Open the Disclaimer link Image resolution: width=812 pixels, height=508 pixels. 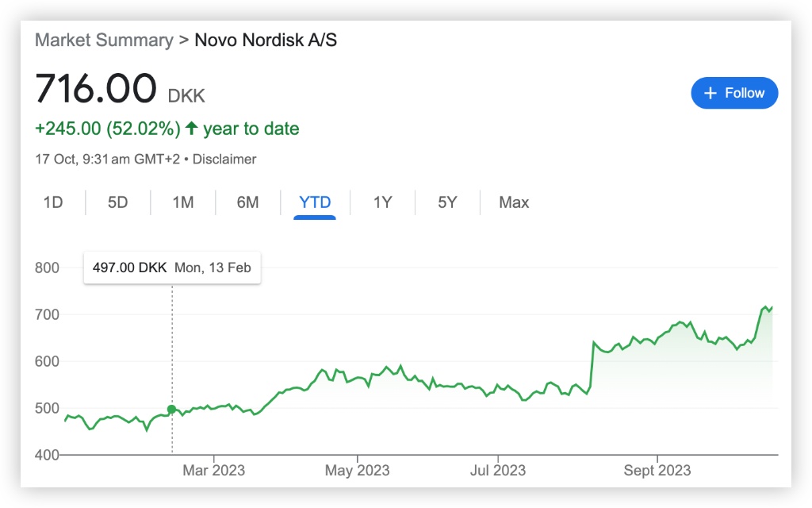coord(225,159)
